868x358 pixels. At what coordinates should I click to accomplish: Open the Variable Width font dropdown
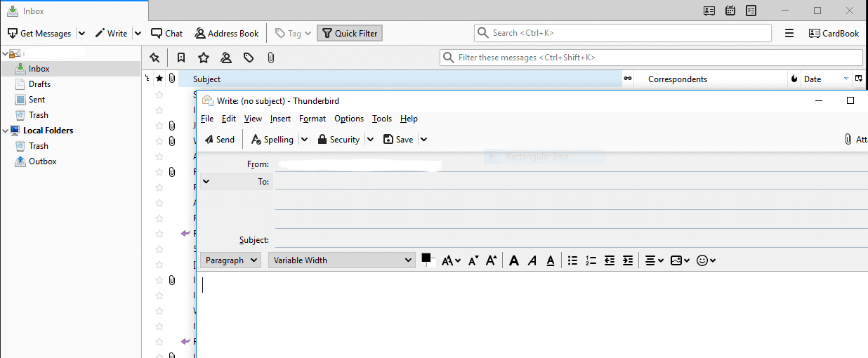coord(342,260)
